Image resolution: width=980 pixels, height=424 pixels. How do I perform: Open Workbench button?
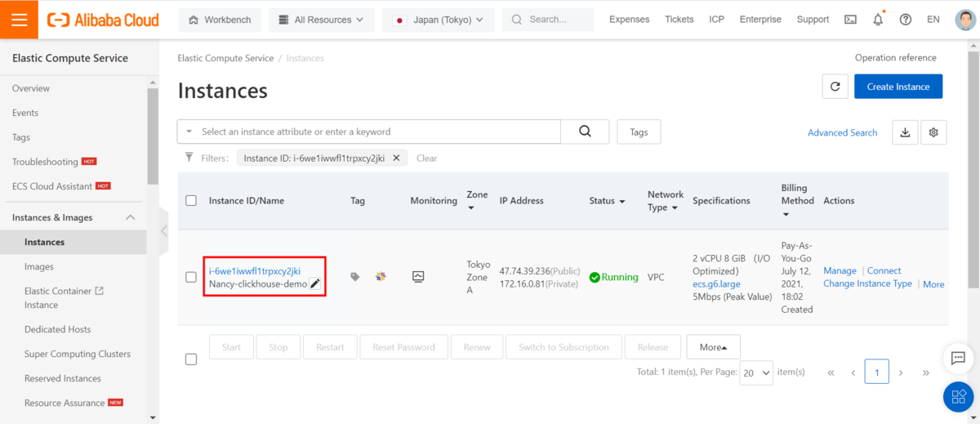pyautogui.click(x=220, y=20)
